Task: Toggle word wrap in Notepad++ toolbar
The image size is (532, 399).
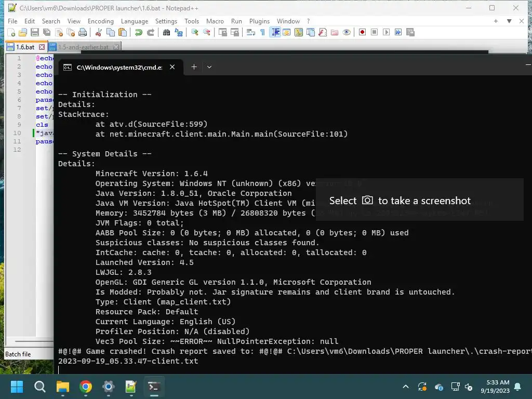Action: click(x=251, y=32)
